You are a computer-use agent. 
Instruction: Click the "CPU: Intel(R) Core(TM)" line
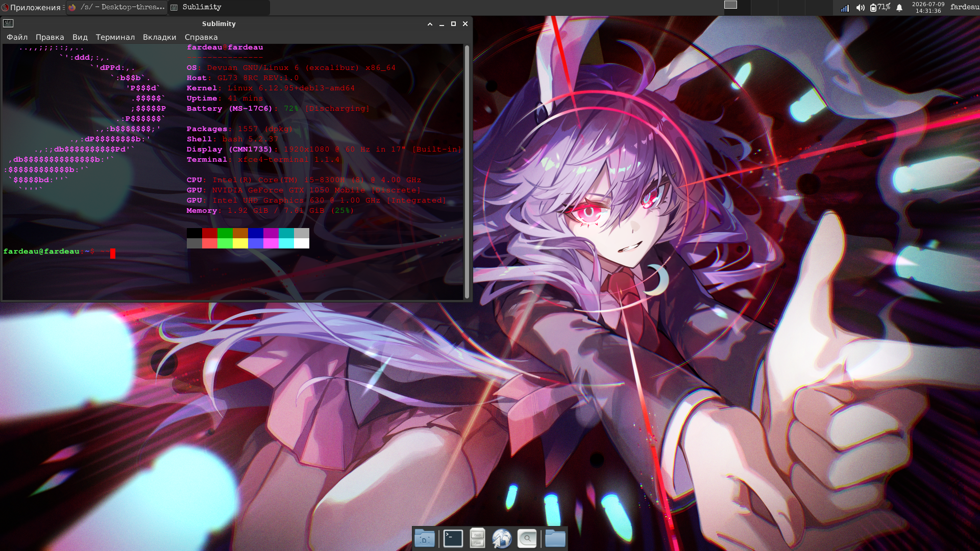pyautogui.click(x=304, y=180)
